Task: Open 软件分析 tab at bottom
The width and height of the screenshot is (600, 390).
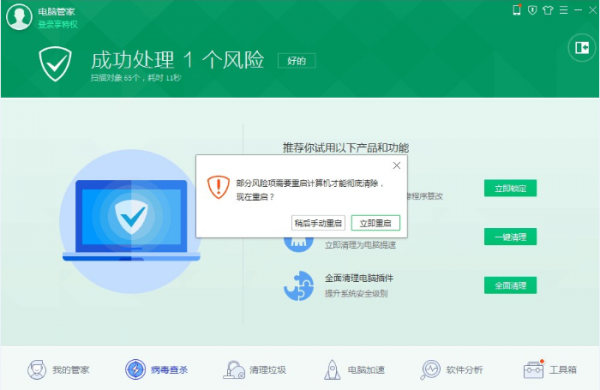Action: tap(452, 370)
